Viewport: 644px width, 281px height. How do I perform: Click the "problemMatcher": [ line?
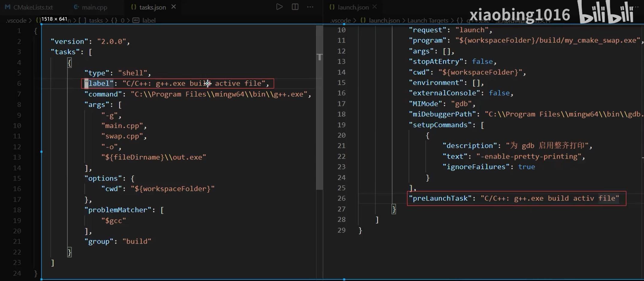click(124, 210)
